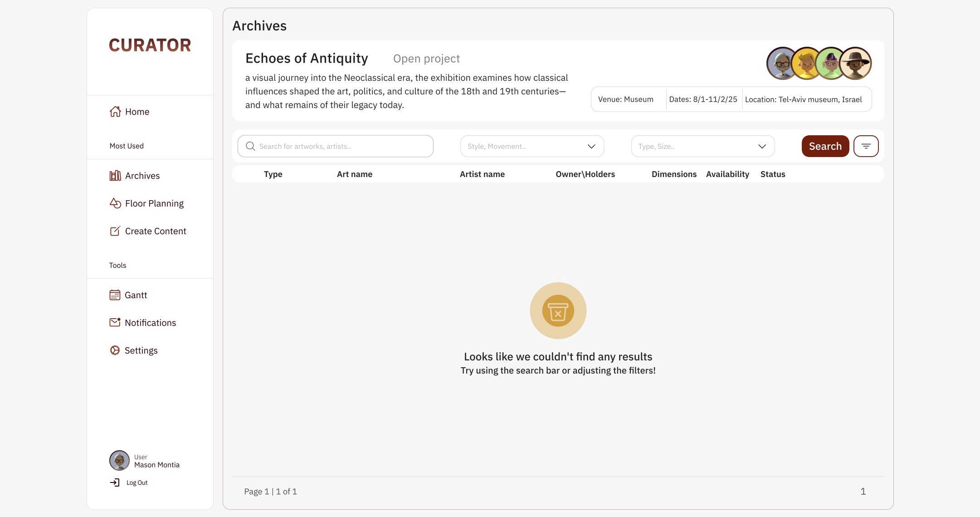Click the Open project link
Image resolution: width=980 pixels, height=517 pixels.
pyautogui.click(x=426, y=59)
